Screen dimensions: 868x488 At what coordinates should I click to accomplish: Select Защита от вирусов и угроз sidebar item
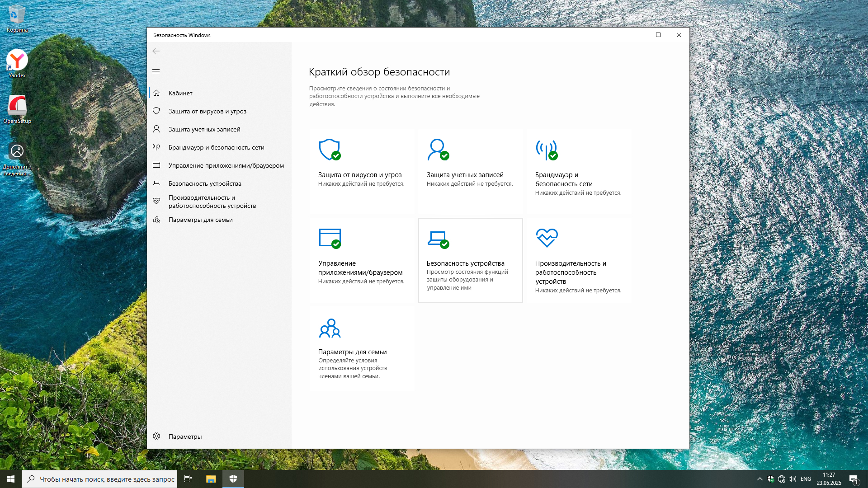[x=207, y=111]
